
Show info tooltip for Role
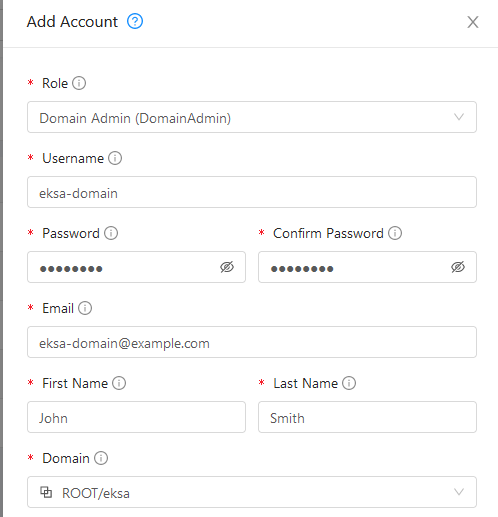(79, 83)
